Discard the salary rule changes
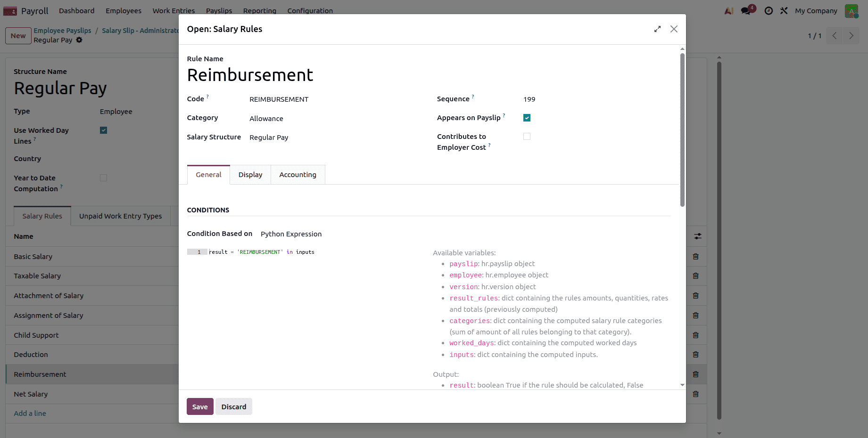 [234, 406]
